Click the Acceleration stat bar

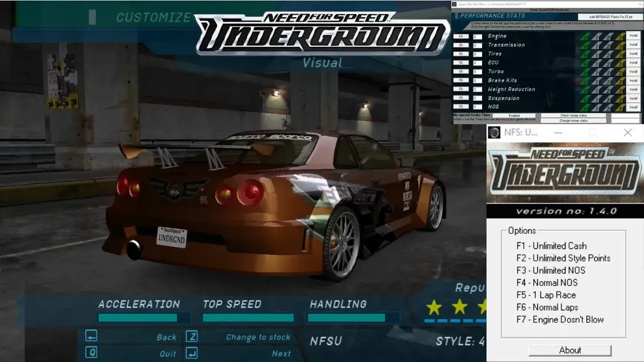[144, 318]
